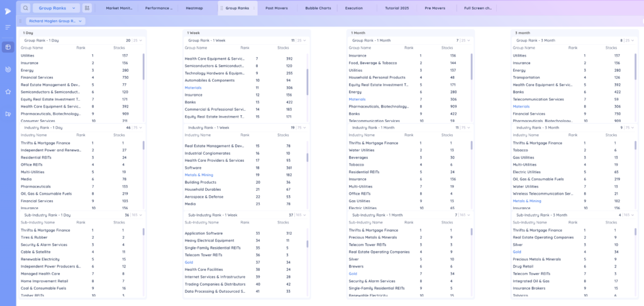Image resolution: width=644 pixels, height=306 pixels.
Task: Click the Group Ranks tab options dots
Action: point(254,8)
